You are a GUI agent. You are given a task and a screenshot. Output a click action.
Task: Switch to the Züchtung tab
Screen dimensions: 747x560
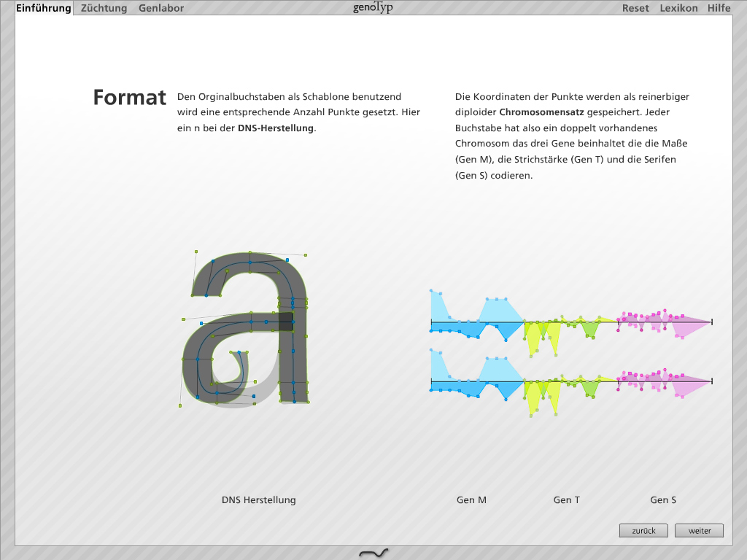click(104, 8)
